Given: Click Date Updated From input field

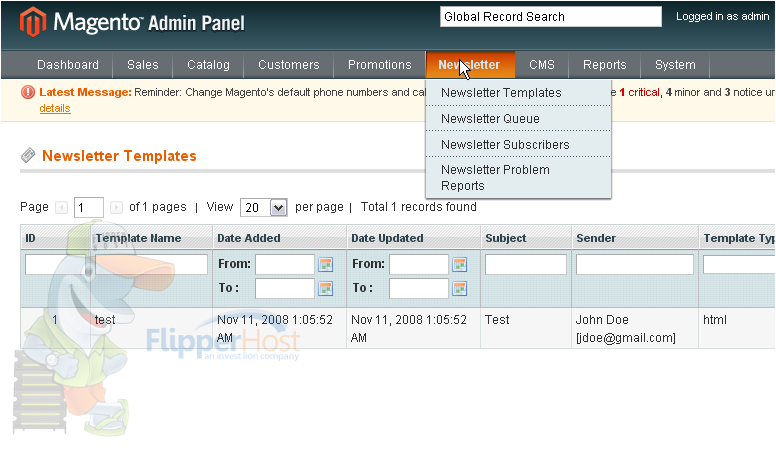Looking at the screenshot, I should point(419,264).
